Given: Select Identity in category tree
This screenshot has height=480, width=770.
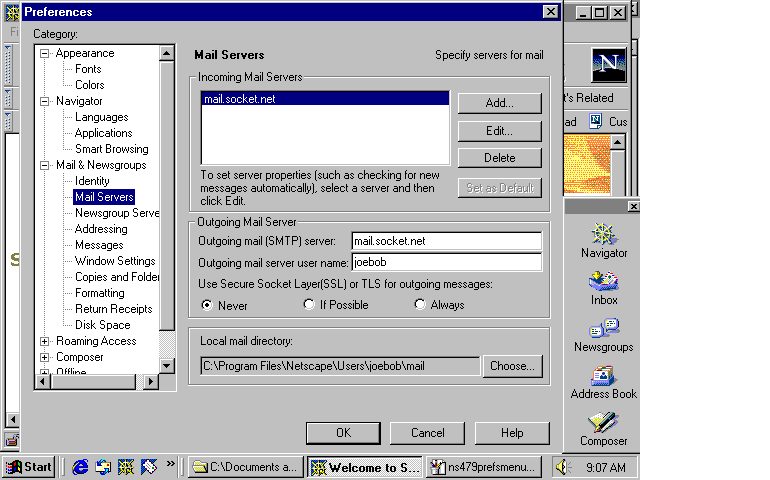Looking at the screenshot, I should (x=92, y=181).
